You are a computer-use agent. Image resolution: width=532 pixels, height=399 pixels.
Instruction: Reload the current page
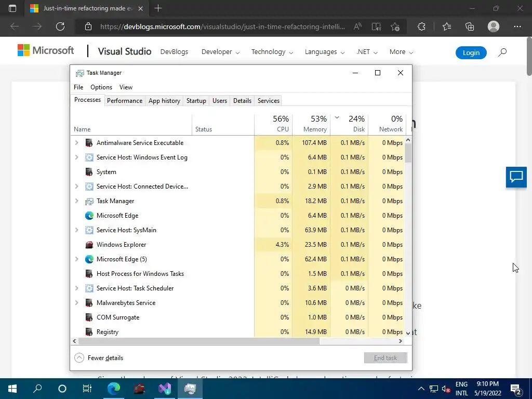[x=60, y=26]
